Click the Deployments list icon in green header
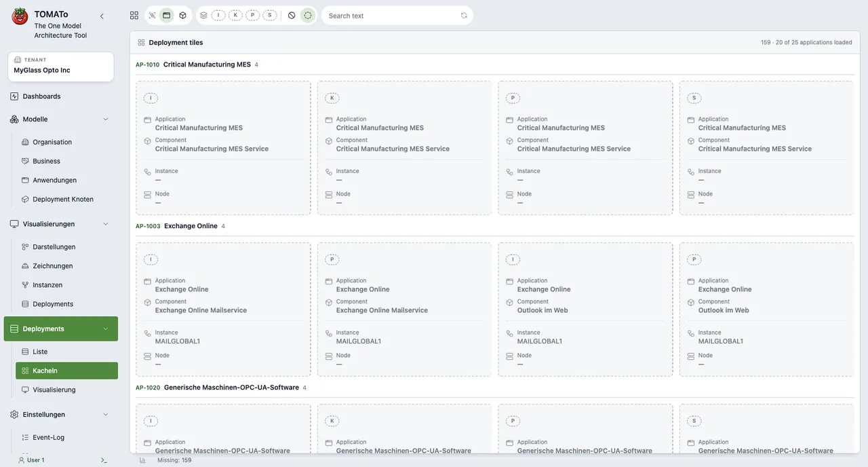 (x=14, y=329)
